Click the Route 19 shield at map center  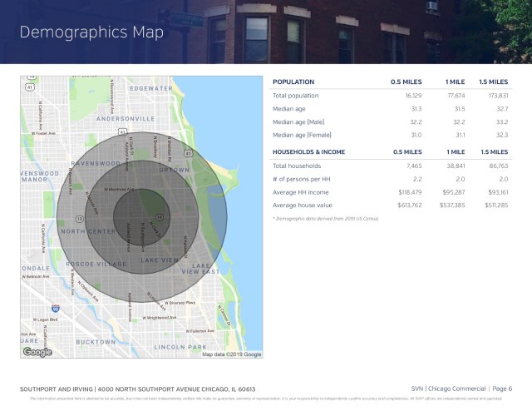(158, 217)
